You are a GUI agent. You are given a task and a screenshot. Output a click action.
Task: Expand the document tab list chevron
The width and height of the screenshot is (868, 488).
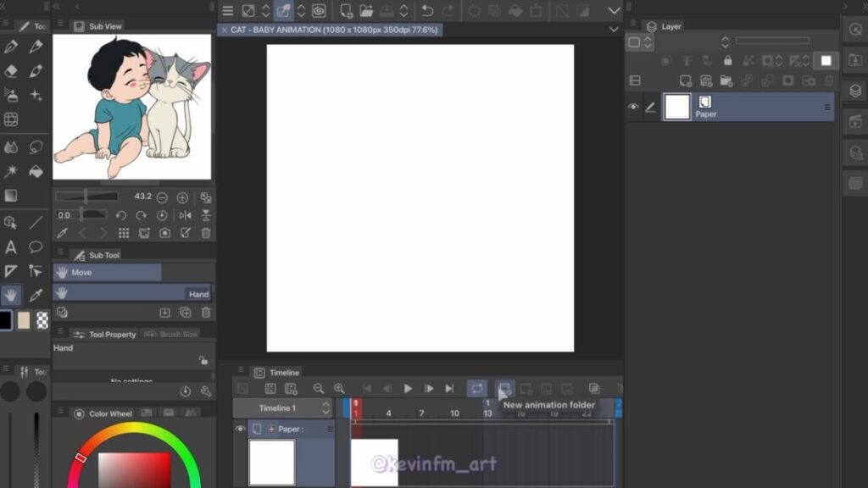(x=614, y=30)
